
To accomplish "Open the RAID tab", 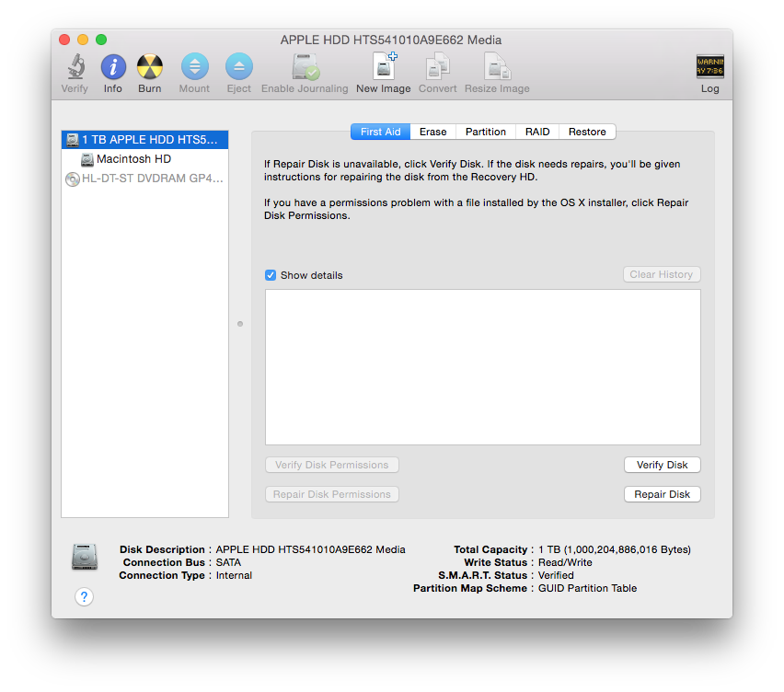I will point(537,132).
